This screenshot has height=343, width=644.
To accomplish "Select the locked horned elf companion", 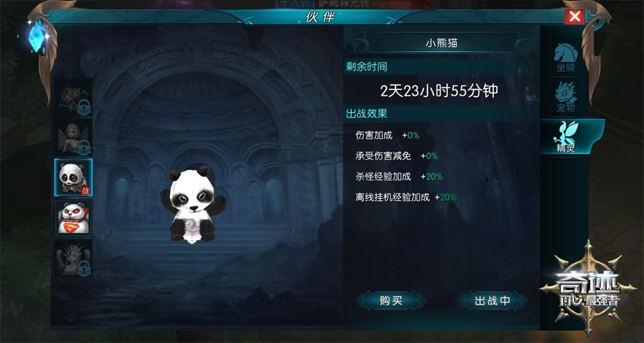I will pos(73,257).
